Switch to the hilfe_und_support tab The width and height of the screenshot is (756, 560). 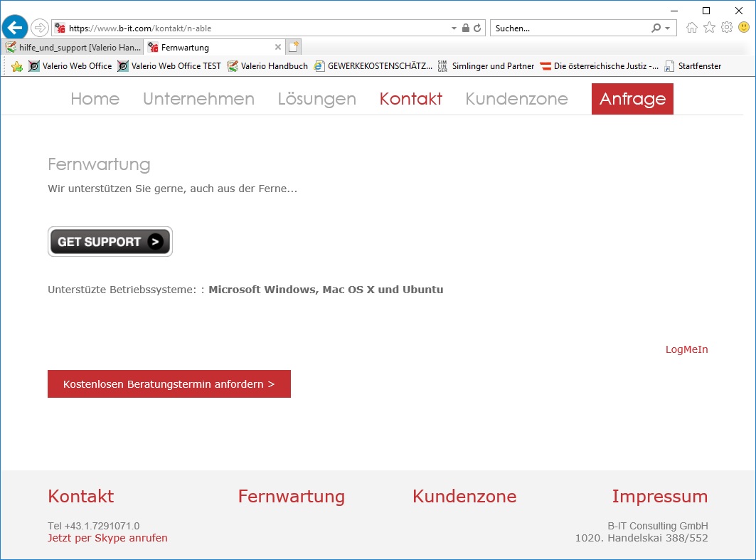click(x=73, y=48)
